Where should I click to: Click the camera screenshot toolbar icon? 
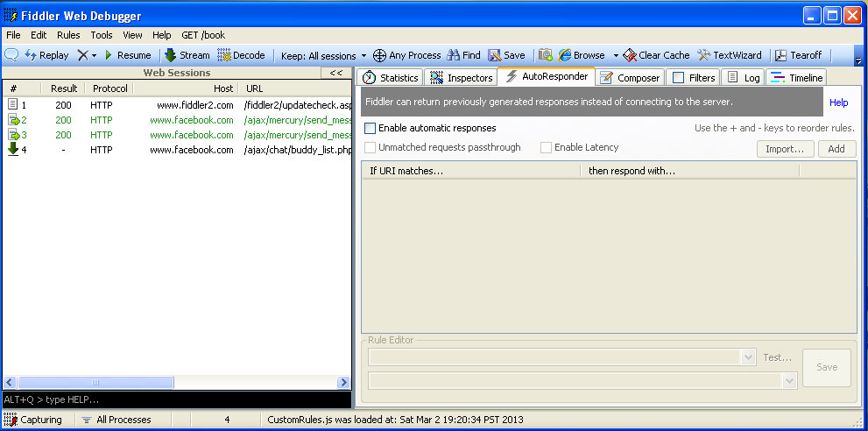[546, 55]
